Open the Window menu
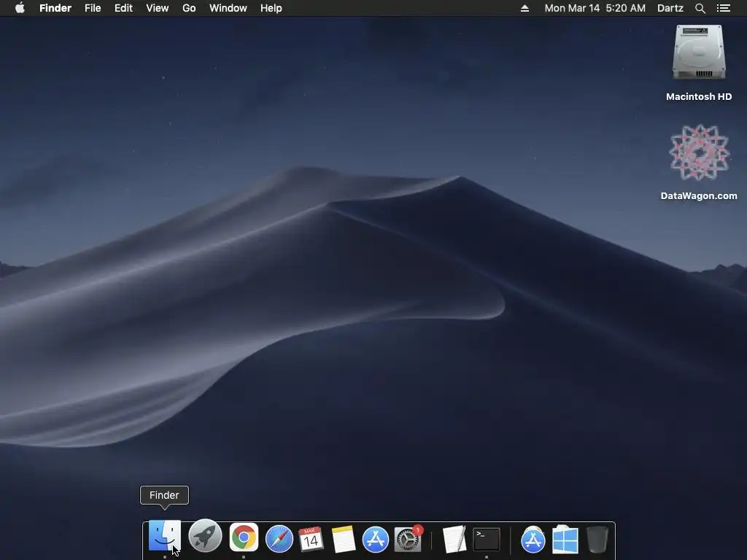Viewport: 747px width, 560px height. coord(228,8)
